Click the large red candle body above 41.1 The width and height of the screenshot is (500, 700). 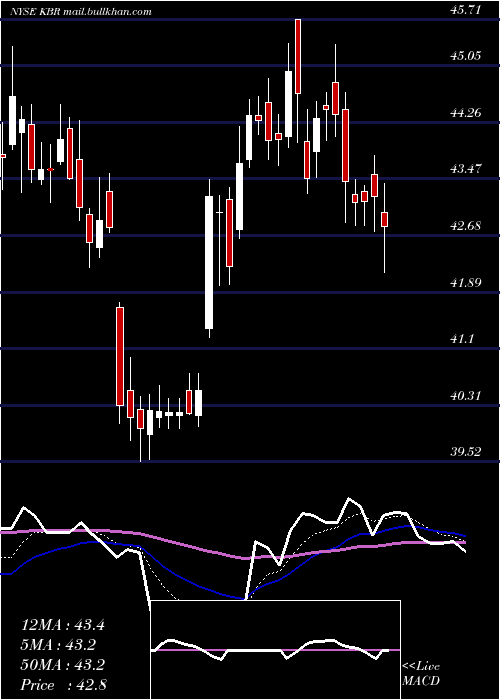point(120,356)
